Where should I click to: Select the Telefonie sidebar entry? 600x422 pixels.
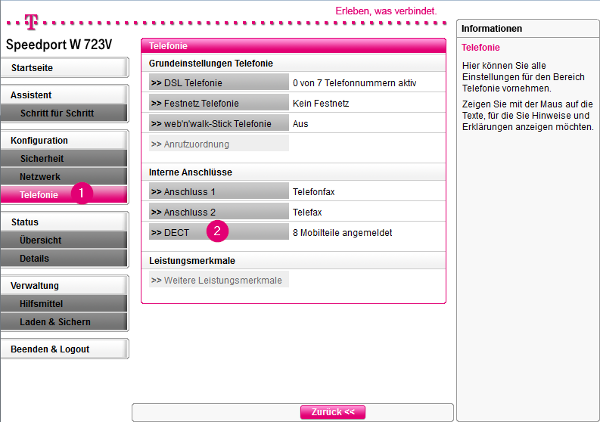click(x=64, y=194)
